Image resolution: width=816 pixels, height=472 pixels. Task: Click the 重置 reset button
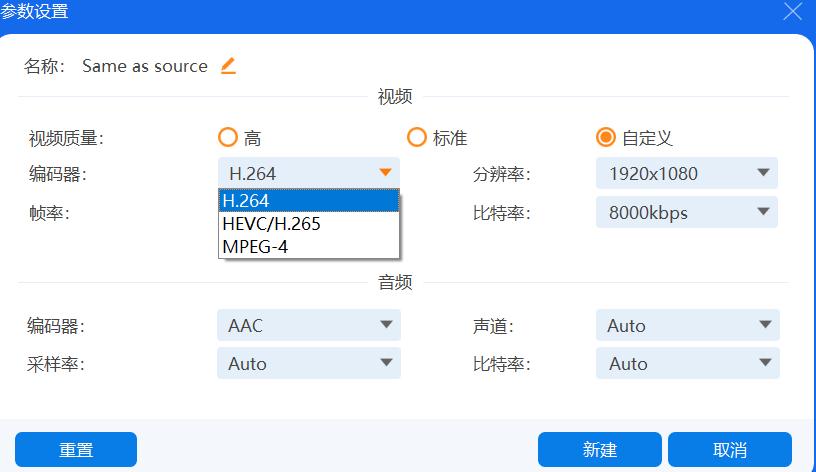[76, 449]
